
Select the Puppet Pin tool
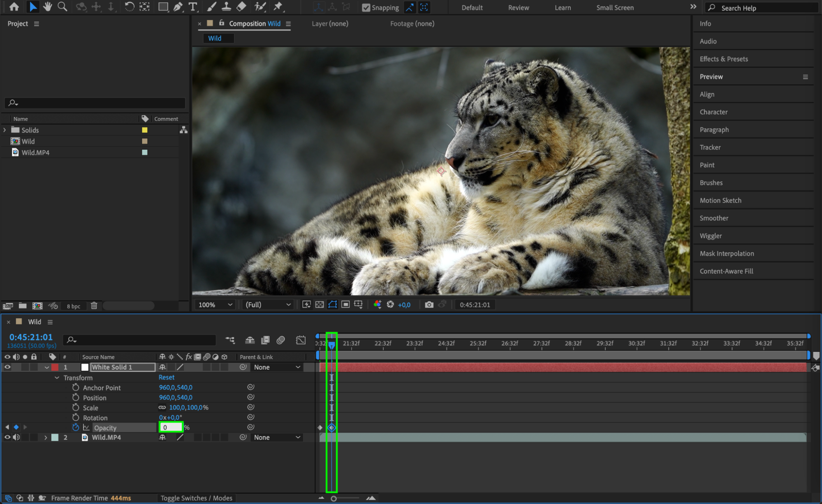click(278, 7)
